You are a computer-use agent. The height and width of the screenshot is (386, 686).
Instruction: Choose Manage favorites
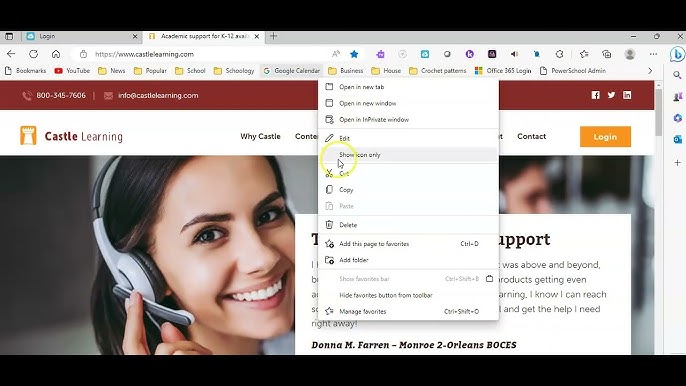pyautogui.click(x=408, y=312)
